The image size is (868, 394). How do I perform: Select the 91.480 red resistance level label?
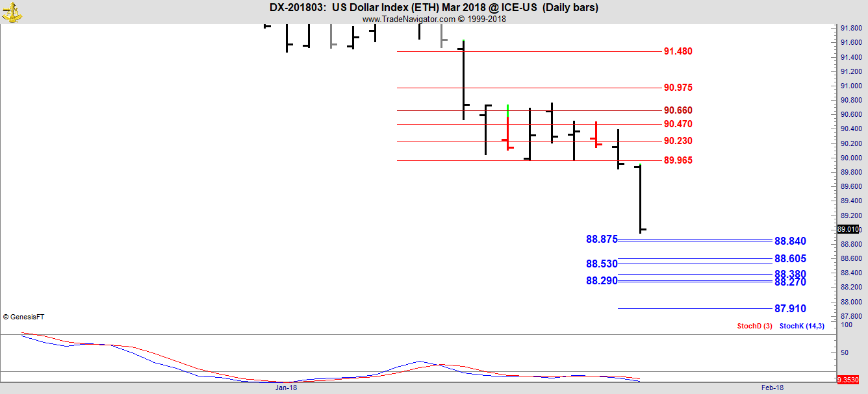(x=678, y=51)
